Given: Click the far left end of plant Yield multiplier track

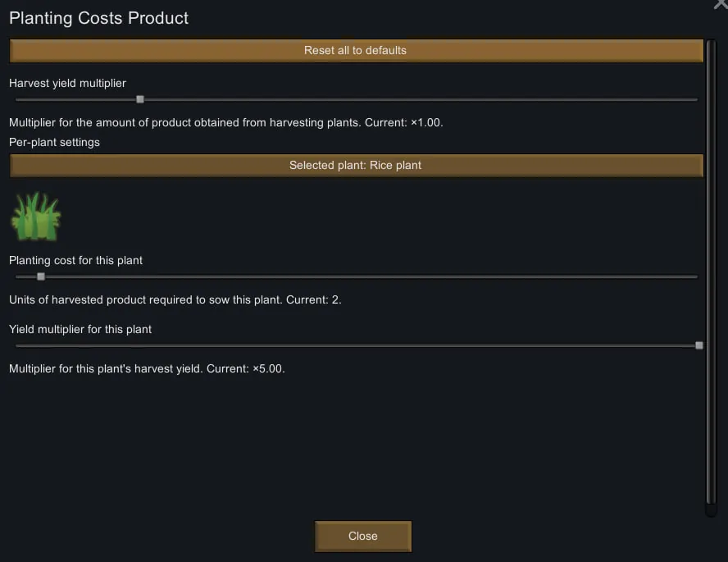Looking at the screenshot, I should point(18,345).
